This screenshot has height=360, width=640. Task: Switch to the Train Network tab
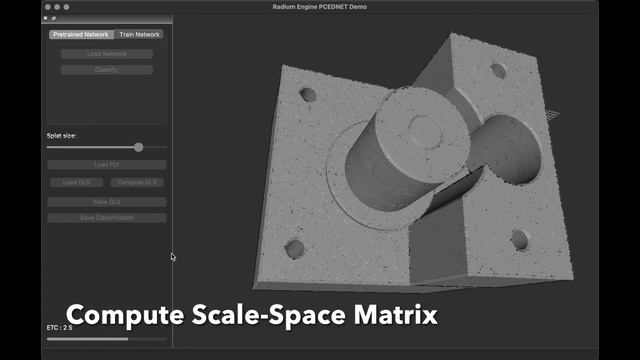coord(139,34)
